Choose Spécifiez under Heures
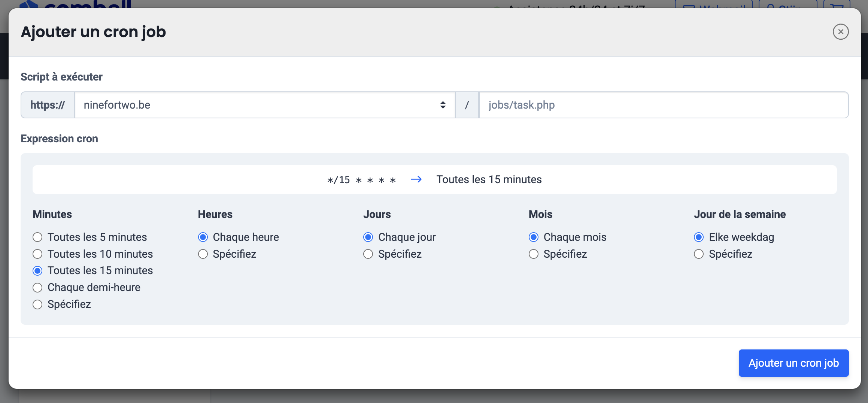Screen dimensions: 868x403 tap(203, 254)
